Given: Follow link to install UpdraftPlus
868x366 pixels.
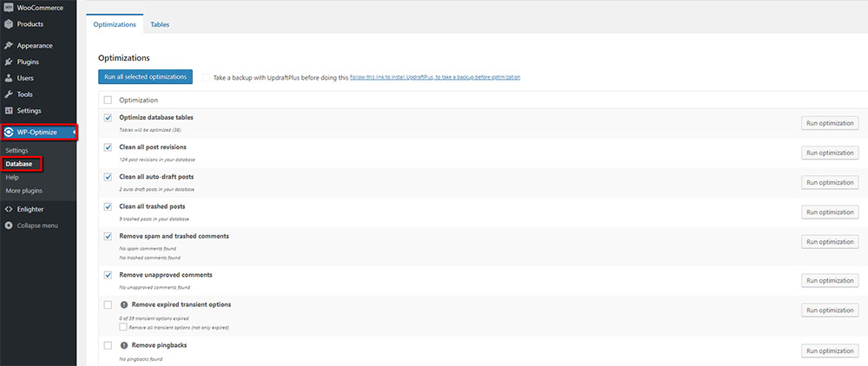Looking at the screenshot, I should (x=435, y=77).
